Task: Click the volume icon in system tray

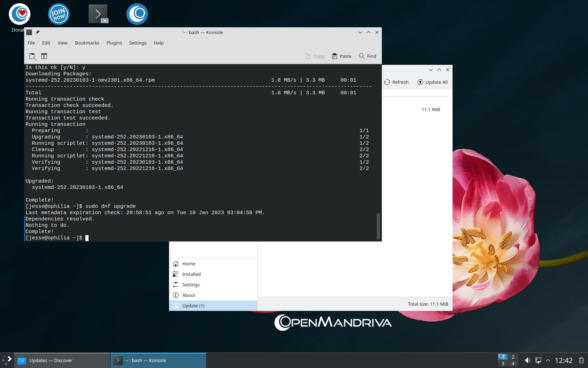Action: (x=527, y=360)
